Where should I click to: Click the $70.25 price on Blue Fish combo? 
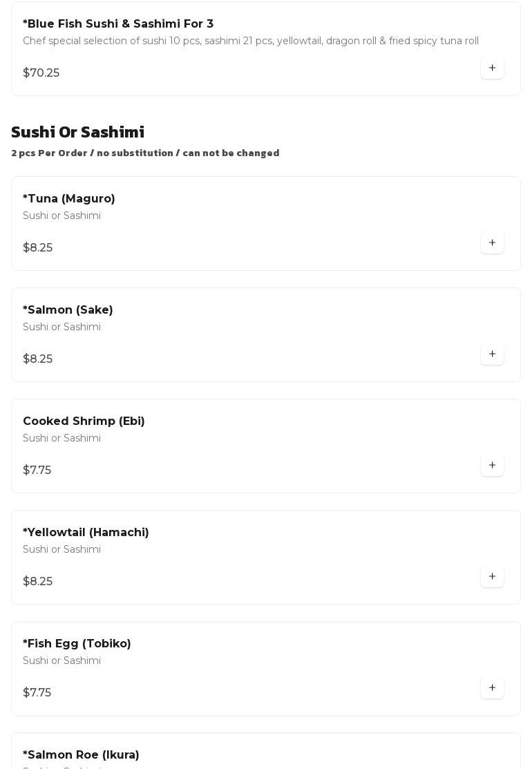click(41, 73)
